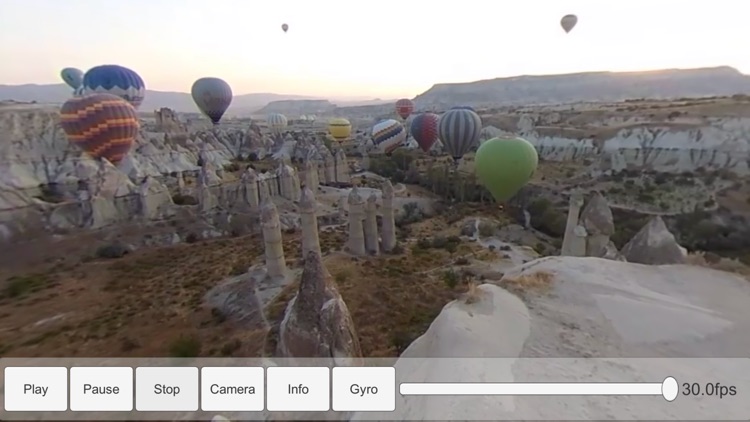Click the orange striped balloon in the video

pos(100,127)
